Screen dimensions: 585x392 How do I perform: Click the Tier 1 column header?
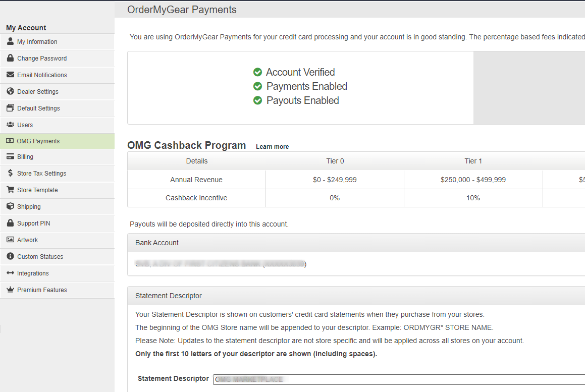pos(473,161)
